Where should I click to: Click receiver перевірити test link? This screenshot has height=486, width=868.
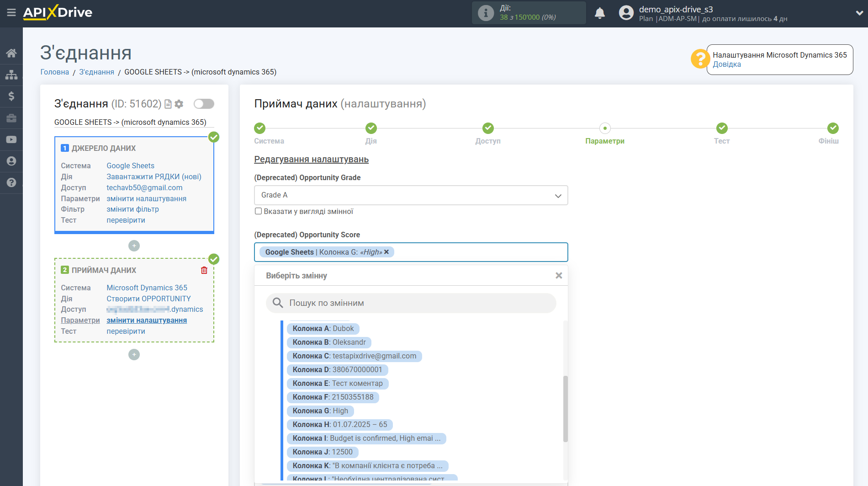[x=126, y=331]
